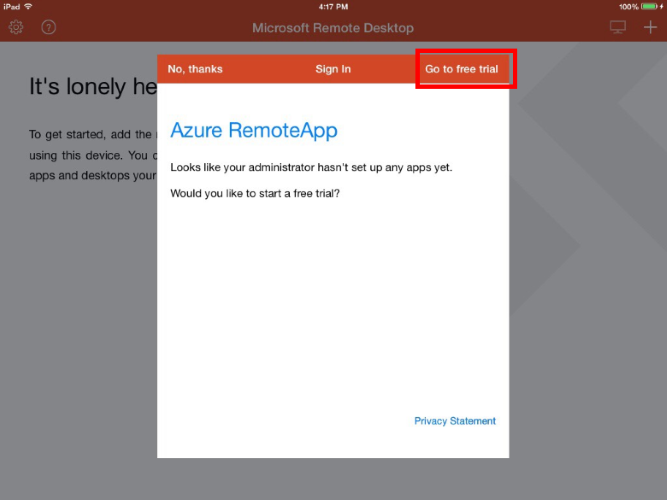Start with Go to free trial

coord(462,69)
